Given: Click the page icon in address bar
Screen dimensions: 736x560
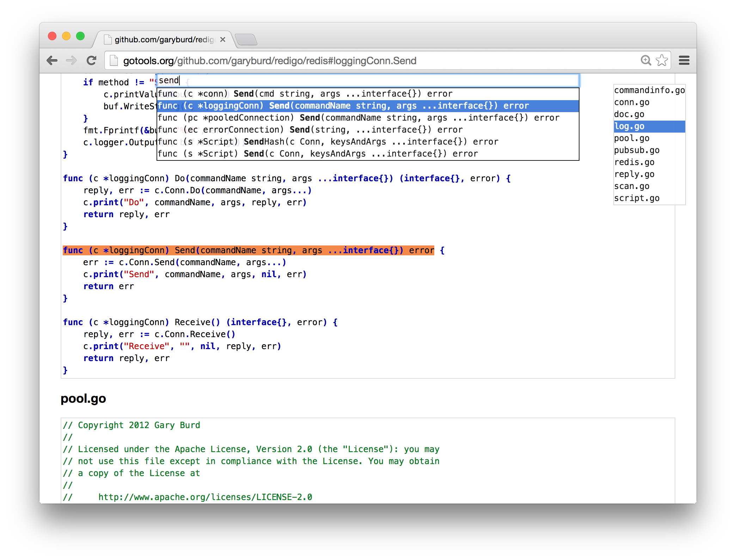Looking at the screenshot, I should point(114,61).
